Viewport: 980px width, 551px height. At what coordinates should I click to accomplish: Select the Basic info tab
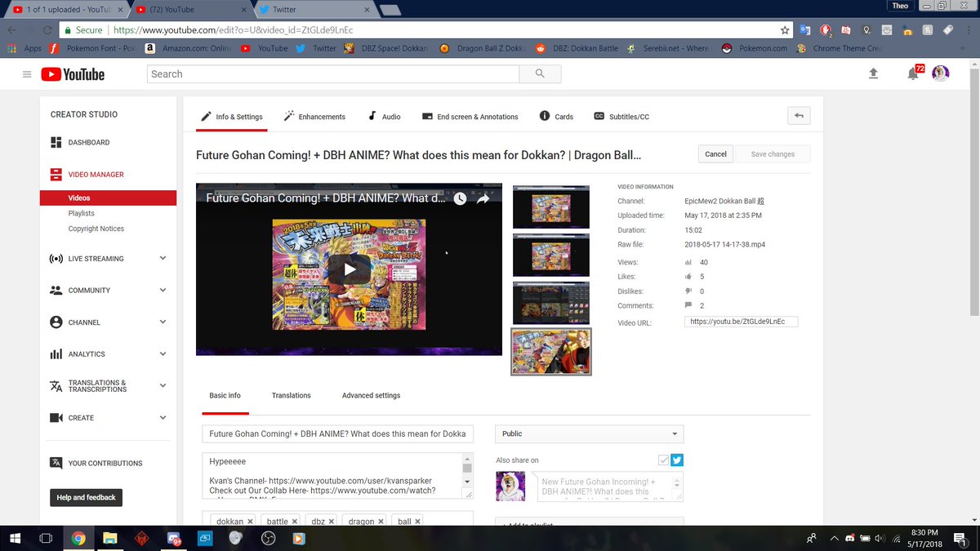225,396
